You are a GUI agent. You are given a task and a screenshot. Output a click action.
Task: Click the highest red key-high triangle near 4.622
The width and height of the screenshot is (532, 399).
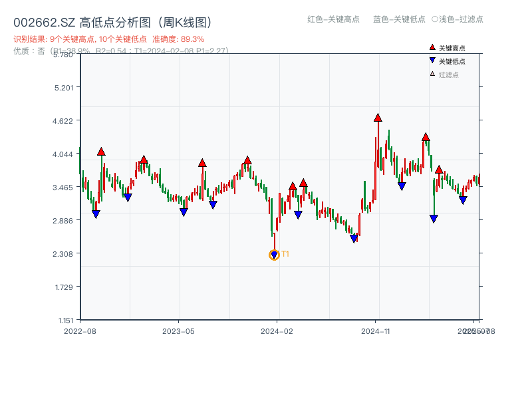coord(378,118)
